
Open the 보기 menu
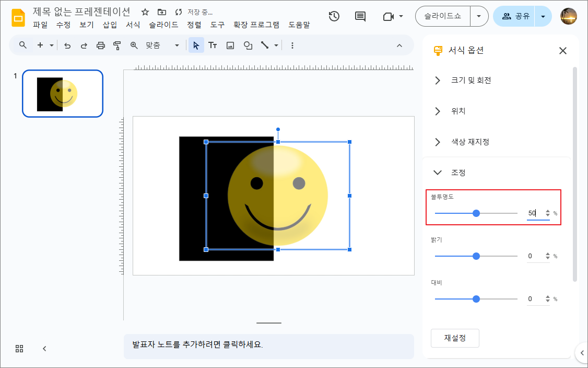pyautogui.click(x=87, y=25)
